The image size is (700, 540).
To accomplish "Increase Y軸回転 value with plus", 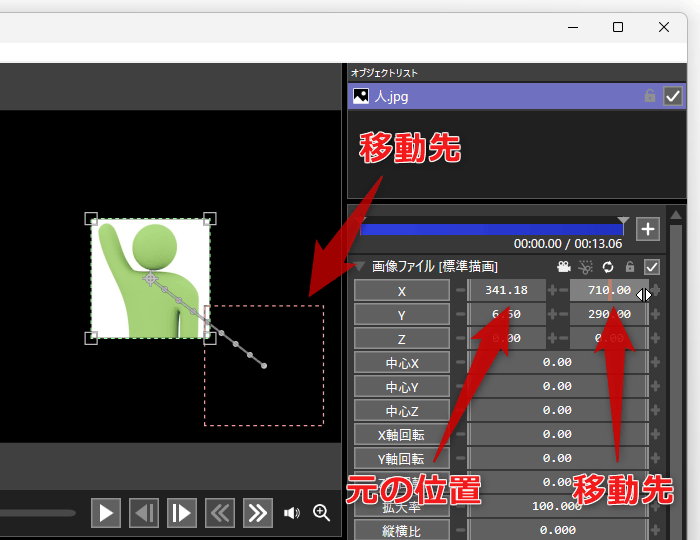I will (x=655, y=458).
